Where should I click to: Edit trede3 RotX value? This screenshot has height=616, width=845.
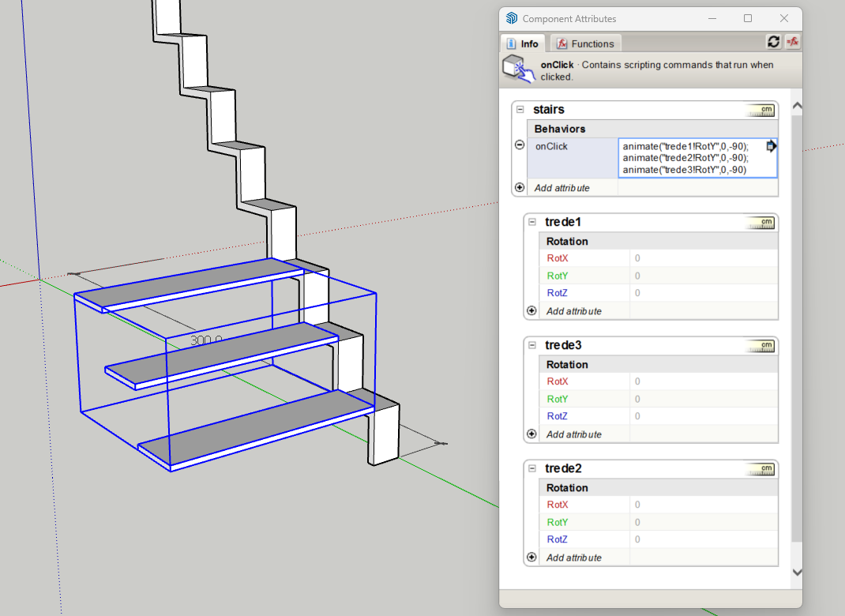click(x=704, y=381)
